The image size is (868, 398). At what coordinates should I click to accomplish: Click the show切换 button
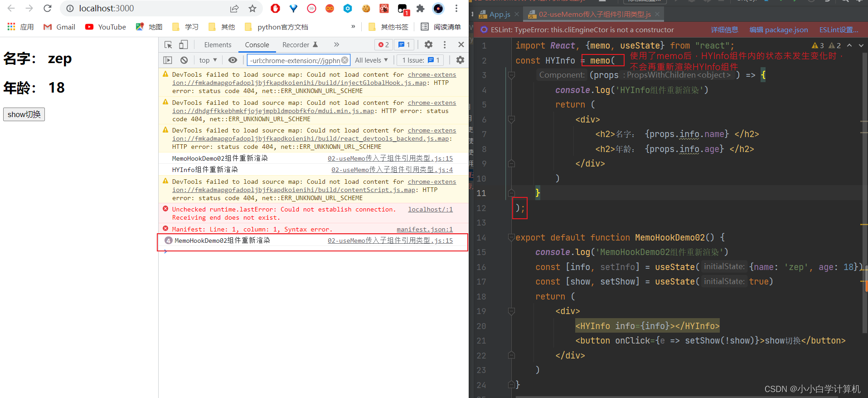click(x=24, y=114)
